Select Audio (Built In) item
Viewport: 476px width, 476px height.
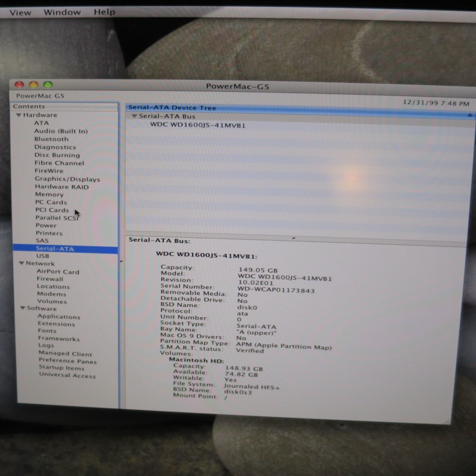pyautogui.click(x=61, y=131)
